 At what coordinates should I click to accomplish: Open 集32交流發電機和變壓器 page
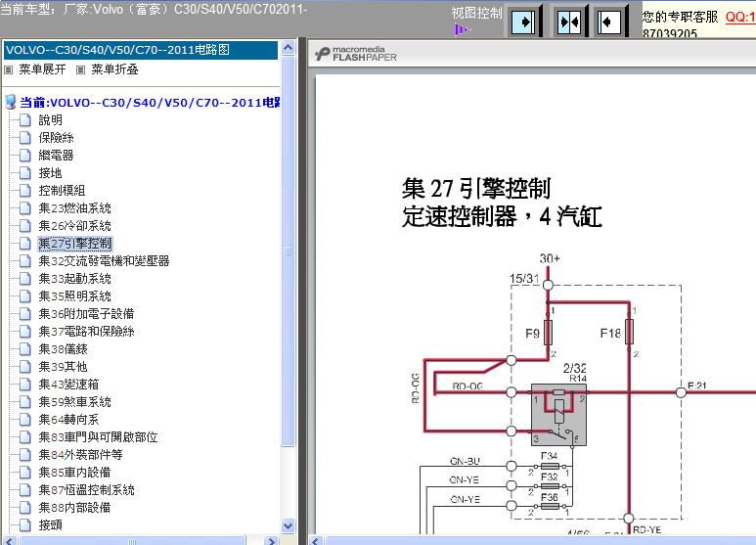click(104, 261)
